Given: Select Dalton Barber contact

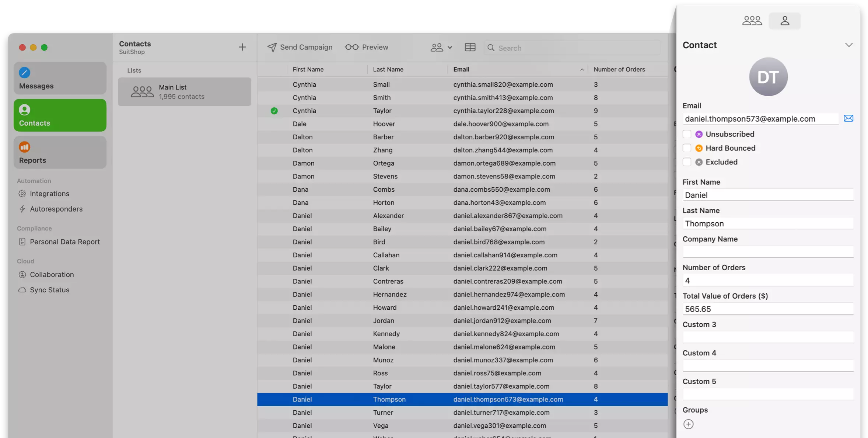Looking at the screenshot, I should click(x=462, y=137).
